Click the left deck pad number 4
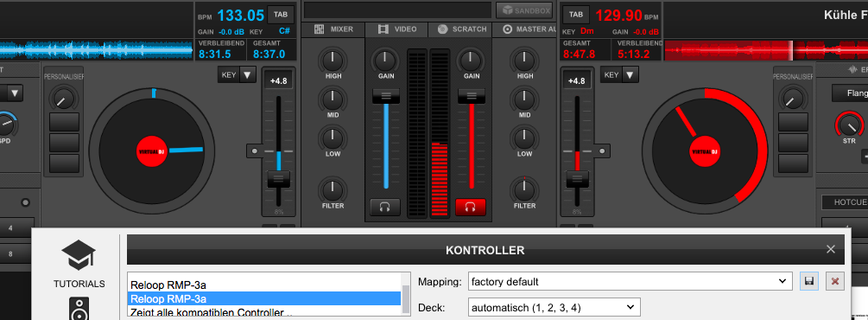 [11, 228]
